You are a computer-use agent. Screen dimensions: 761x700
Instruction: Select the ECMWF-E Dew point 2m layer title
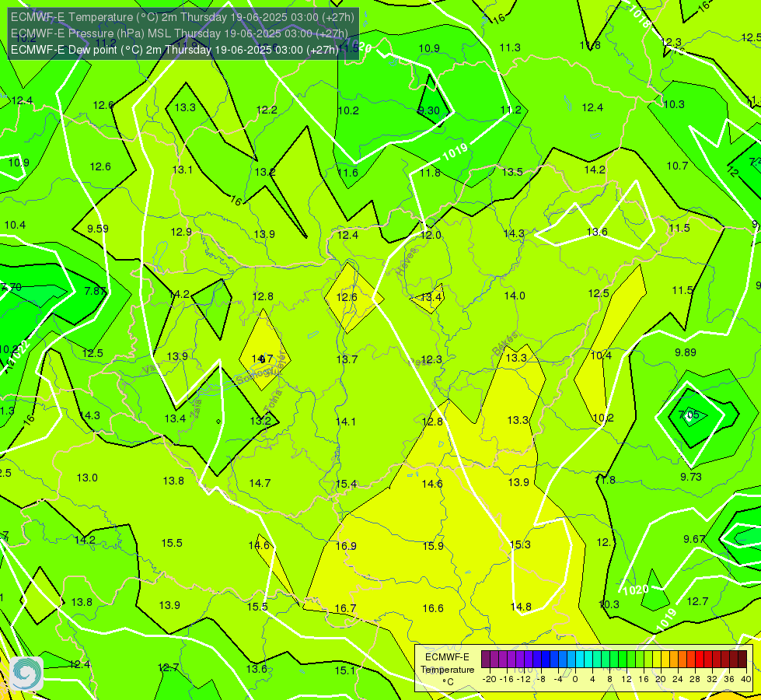coord(175,50)
